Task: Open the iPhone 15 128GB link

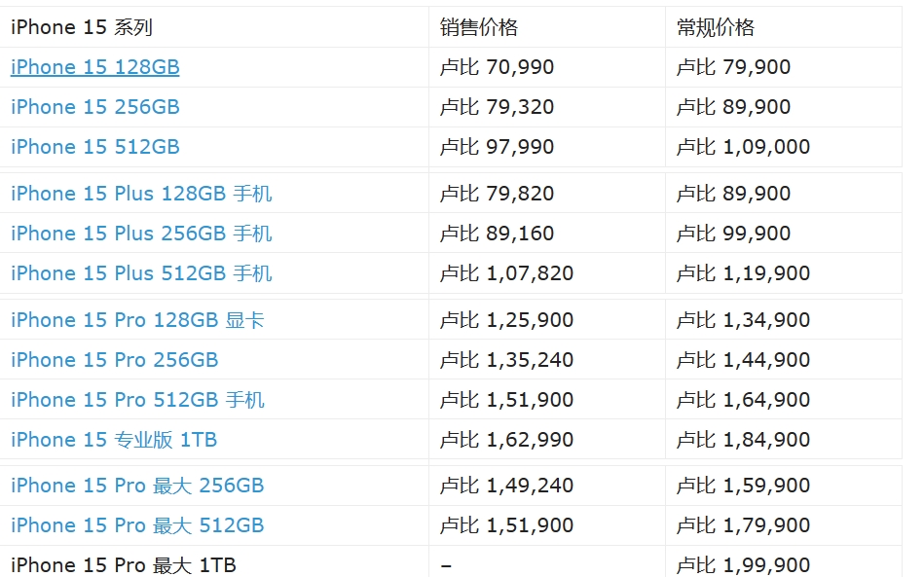Action: [94, 67]
